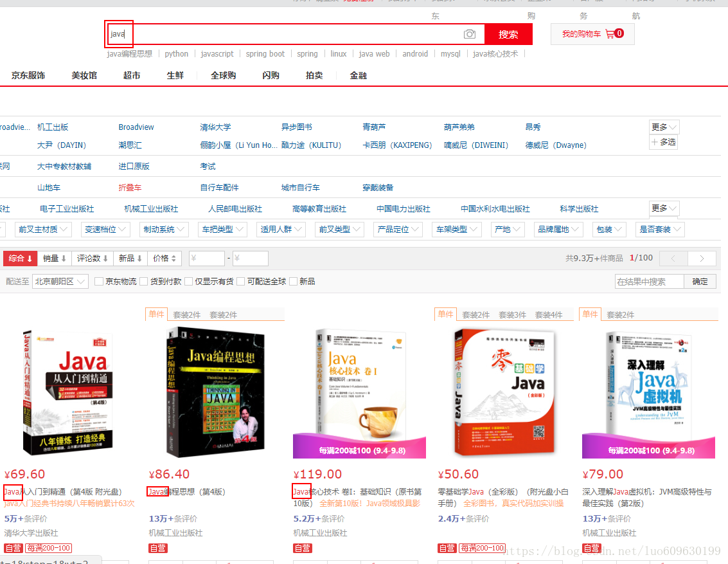This screenshot has height=564, width=728.
Task: Open Java从入门到精通 book cover
Action: pyautogui.click(x=67, y=392)
